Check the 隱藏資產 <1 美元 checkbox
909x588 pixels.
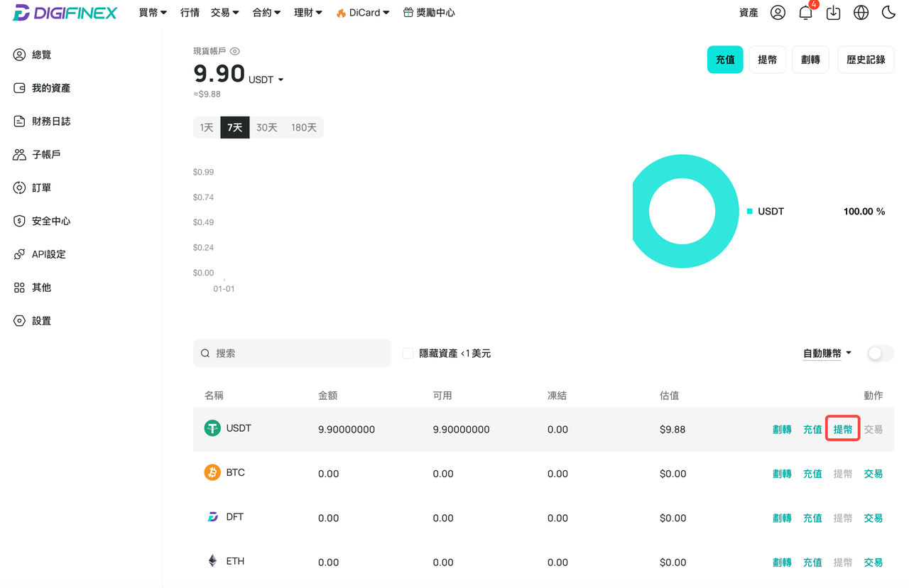[408, 353]
